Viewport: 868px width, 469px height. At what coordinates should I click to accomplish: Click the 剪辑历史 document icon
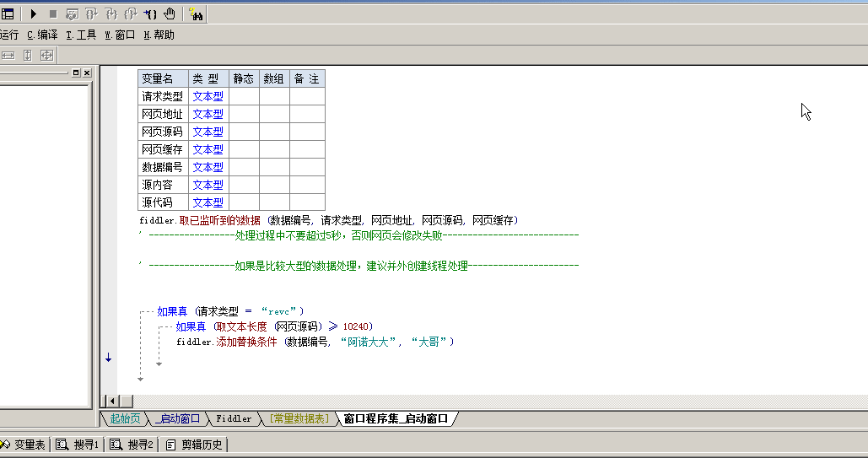[x=170, y=445]
